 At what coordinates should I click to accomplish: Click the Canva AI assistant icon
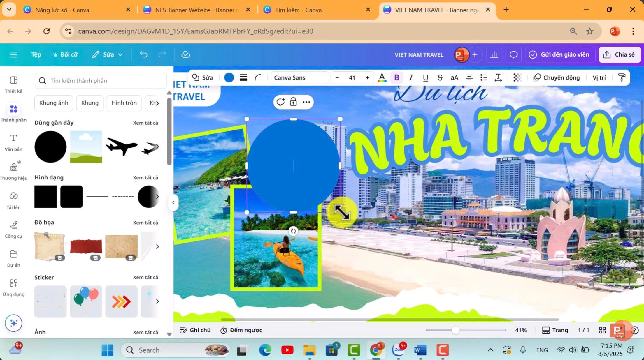tap(13, 323)
